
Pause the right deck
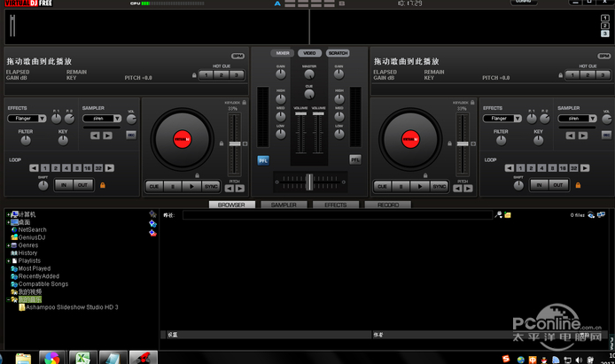tap(401, 187)
